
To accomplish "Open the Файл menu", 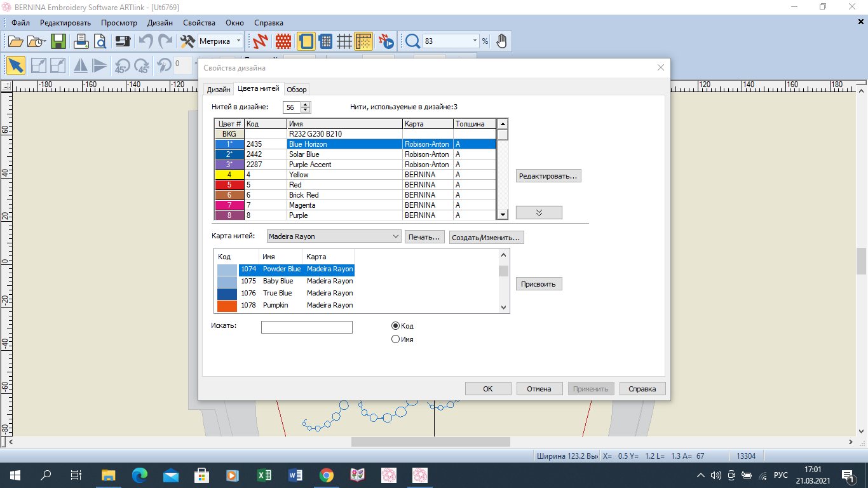I will (20, 22).
